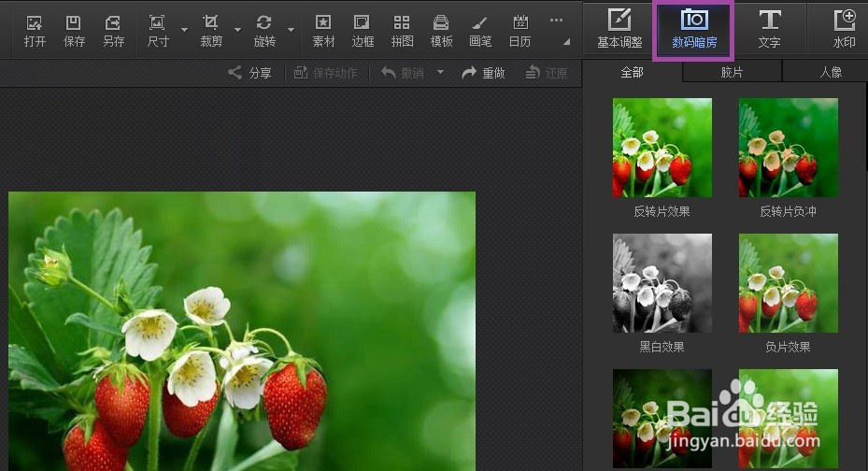Select the 全部 (All) filter tab
Viewport: 868px width, 471px height.
[x=633, y=72]
